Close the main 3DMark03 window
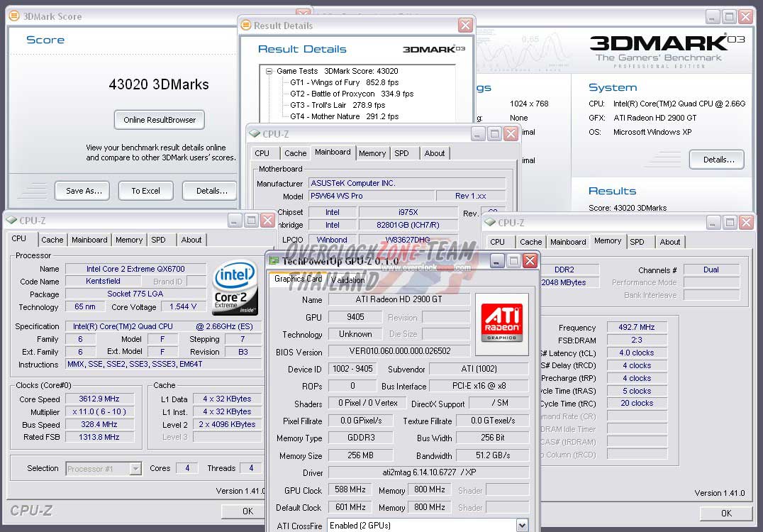The width and height of the screenshot is (763, 532). point(745,16)
